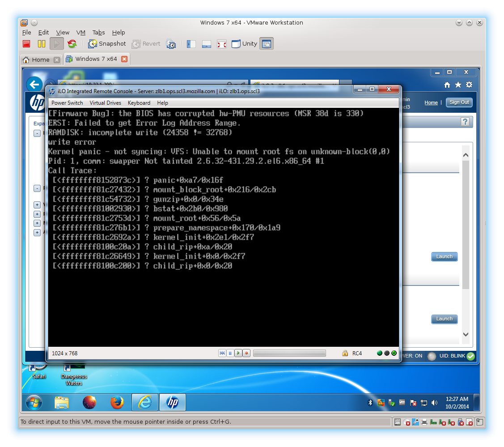
Task: Click the yellow Suspend VM toolbar button
Action: click(x=42, y=44)
